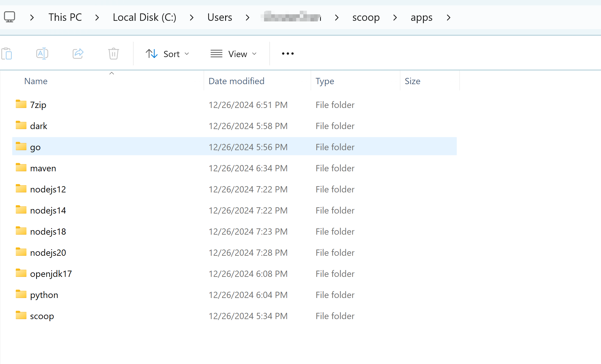
Task: Select the nodejs20 folder
Action: click(x=48, y=253)
